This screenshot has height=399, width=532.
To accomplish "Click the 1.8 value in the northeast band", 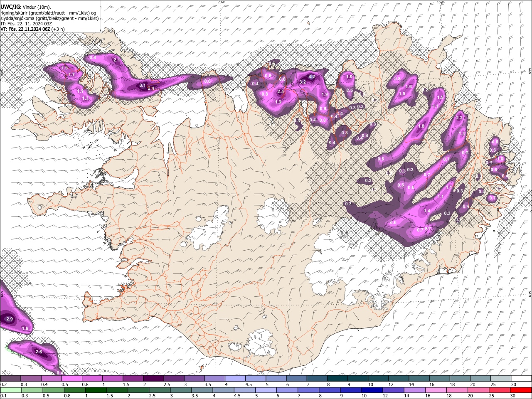I will coord(421,126).
